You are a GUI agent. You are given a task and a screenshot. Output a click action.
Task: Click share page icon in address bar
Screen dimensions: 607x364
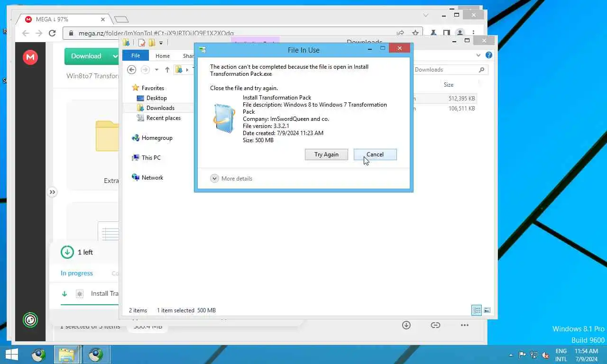point(401,33)
